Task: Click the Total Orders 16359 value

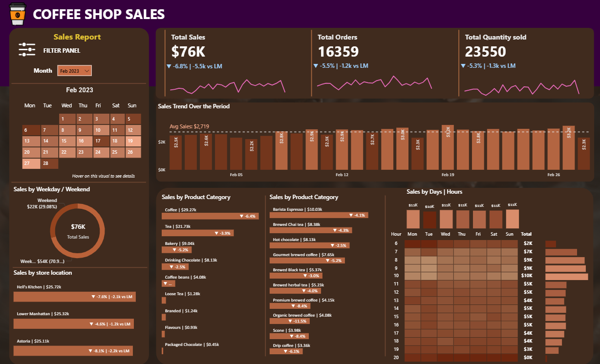Action: point(338,52)
